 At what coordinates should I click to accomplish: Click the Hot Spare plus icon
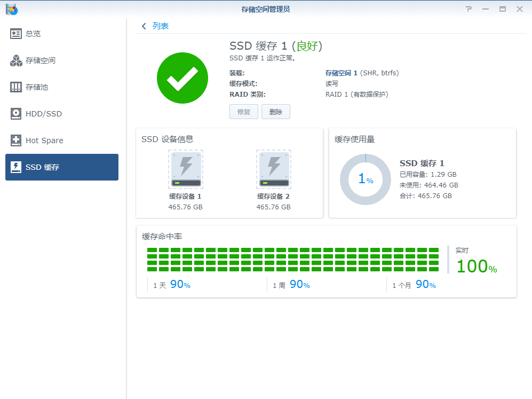coord(16,140)
